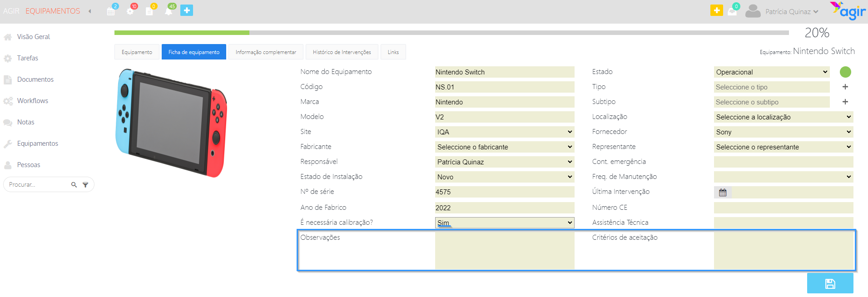Click the Última Intervenção date field

click(x=792, y=193)
